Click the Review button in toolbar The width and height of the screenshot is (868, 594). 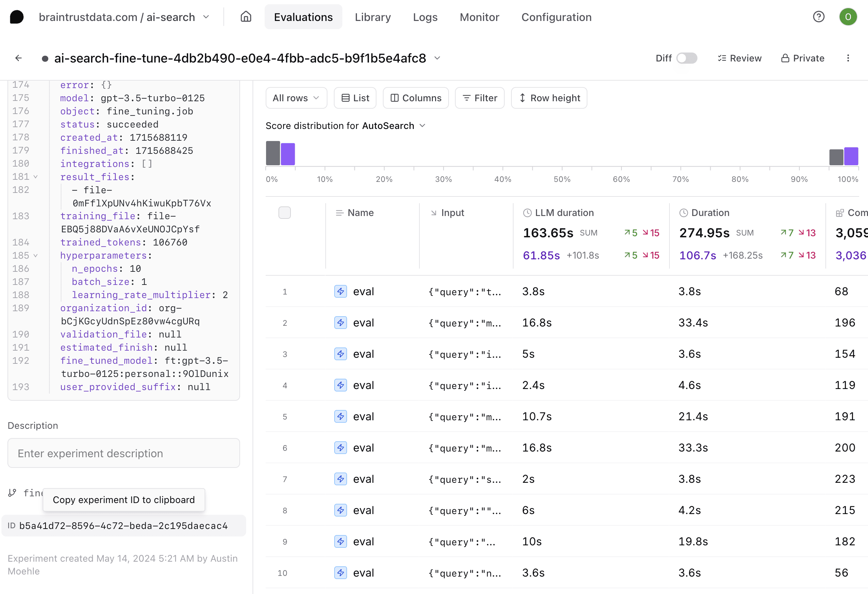[x=740, y=58]
